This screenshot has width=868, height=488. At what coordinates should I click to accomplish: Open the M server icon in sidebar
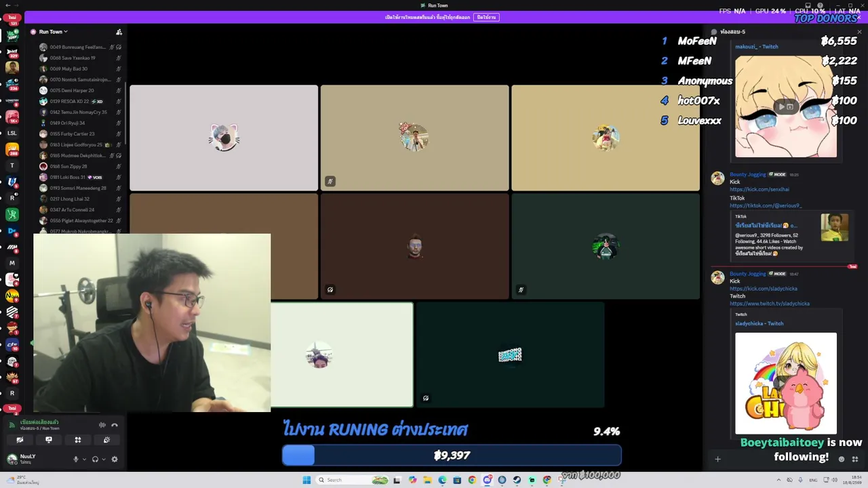tap(12, 263)
